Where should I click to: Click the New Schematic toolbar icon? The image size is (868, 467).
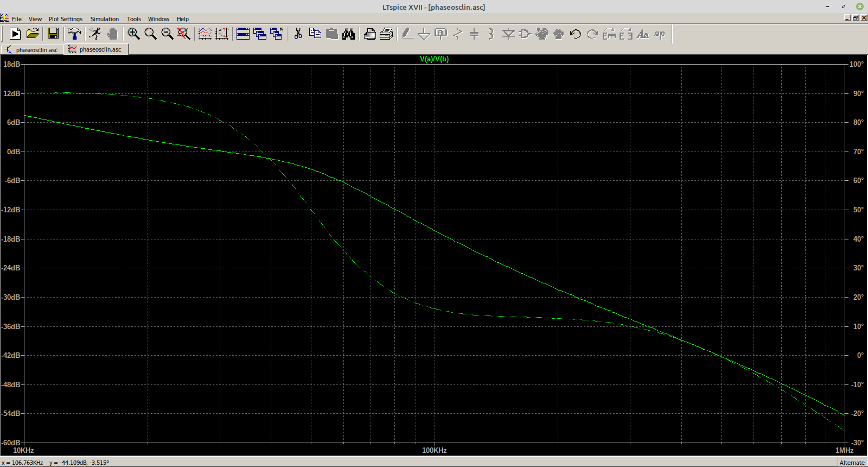(x=15, y=34)
